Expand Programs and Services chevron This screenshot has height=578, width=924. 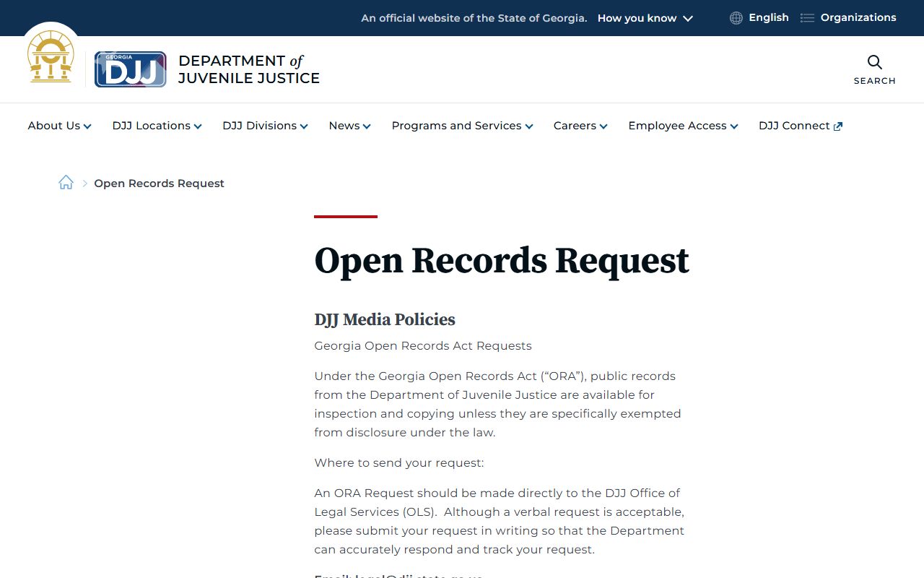(529, 126)
